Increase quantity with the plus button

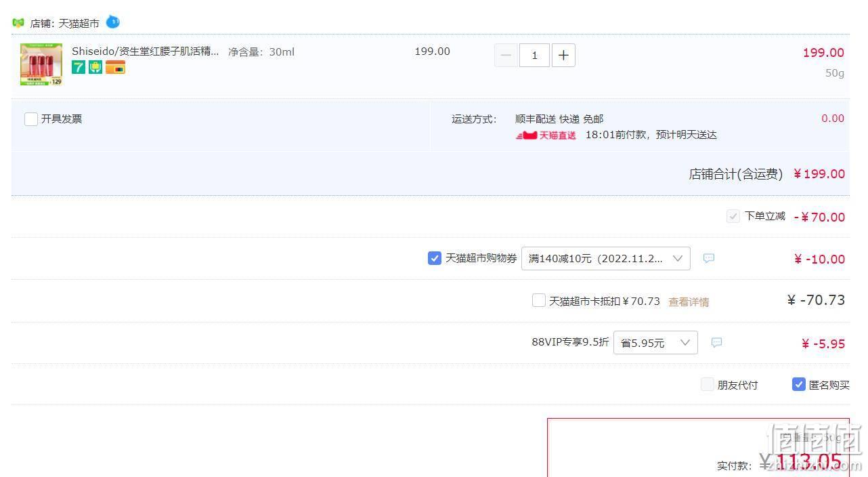pyautogui.click(x=563, y=55)
